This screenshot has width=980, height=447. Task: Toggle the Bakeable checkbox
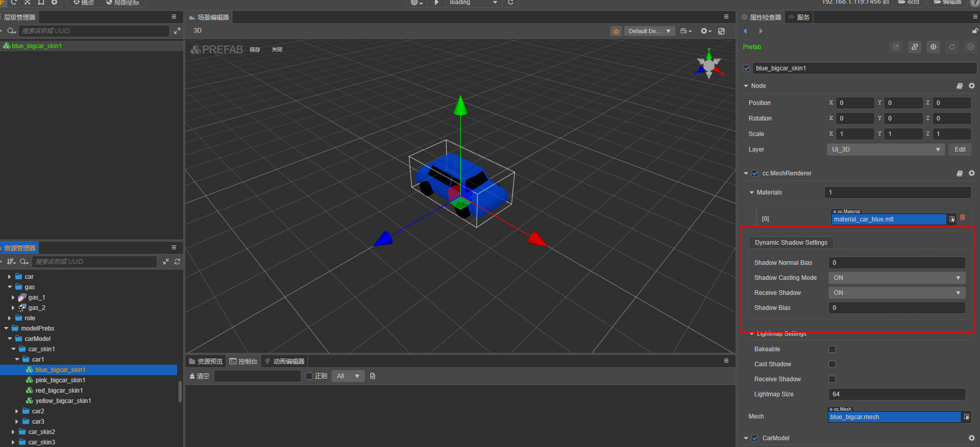coord(832,349)
